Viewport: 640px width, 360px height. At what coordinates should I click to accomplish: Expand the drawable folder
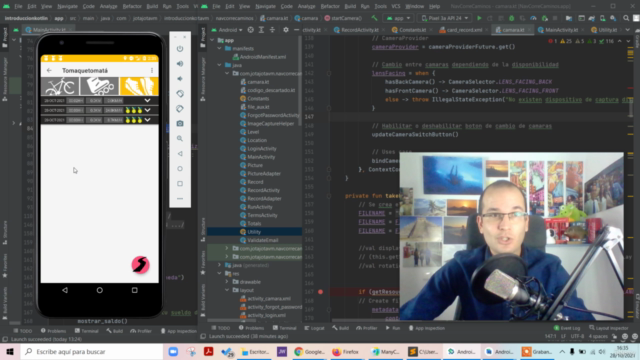pos(227,282)
